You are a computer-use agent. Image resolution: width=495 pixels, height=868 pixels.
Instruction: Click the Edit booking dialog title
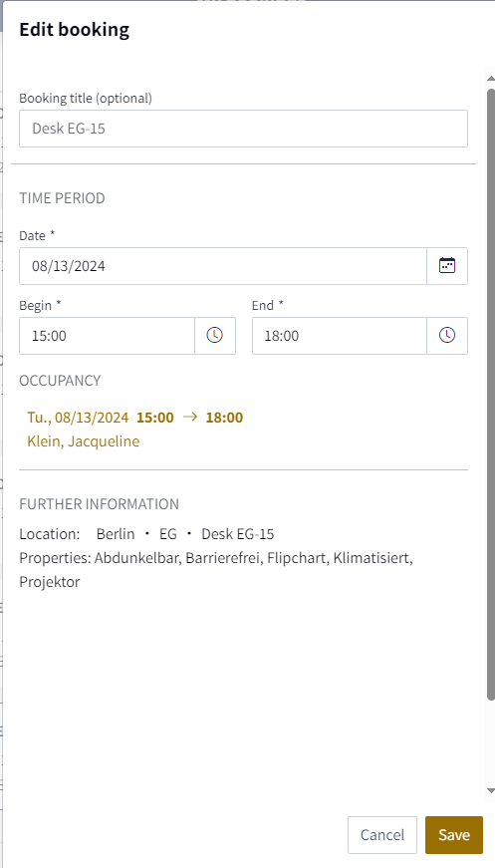(74, 29)
